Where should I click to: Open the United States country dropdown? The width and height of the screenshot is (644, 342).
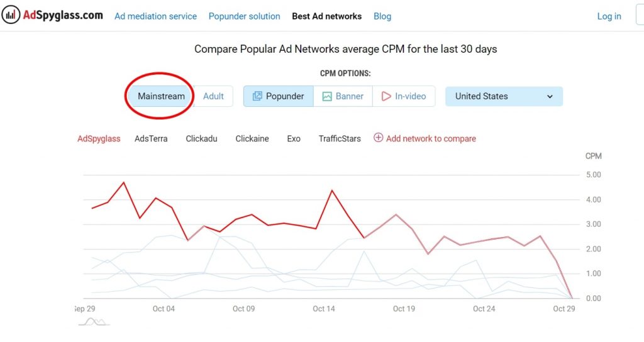point(504,96)
